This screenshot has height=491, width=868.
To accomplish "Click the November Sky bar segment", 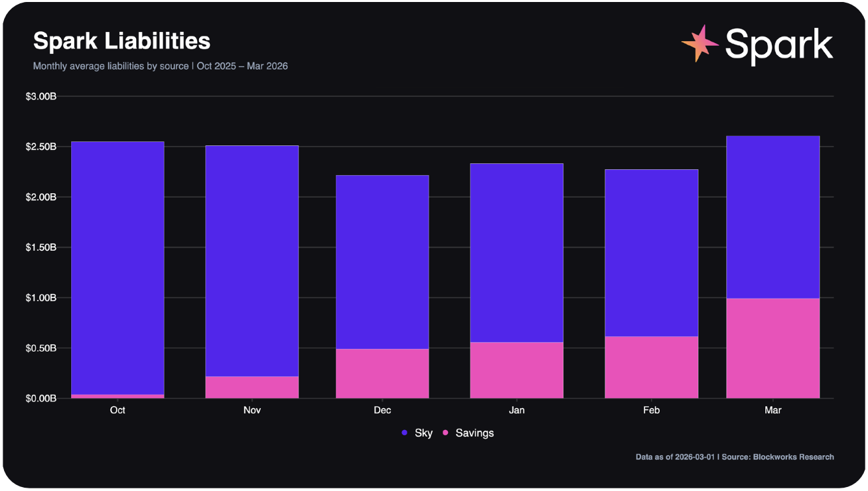I will [x=252, y=261].
